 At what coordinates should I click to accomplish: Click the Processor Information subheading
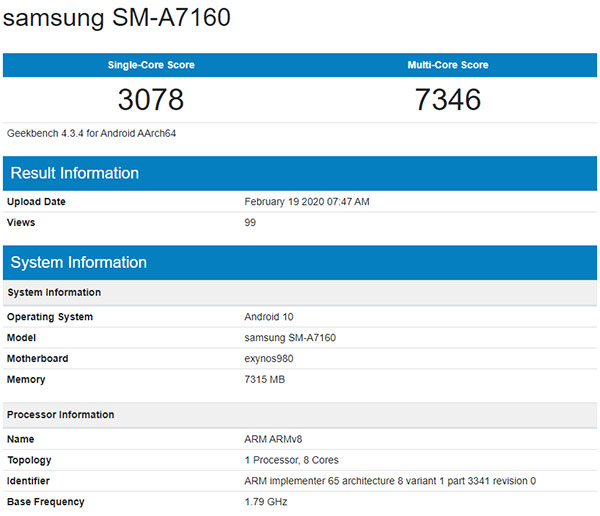pyautogui.click(x=300, y=415)
